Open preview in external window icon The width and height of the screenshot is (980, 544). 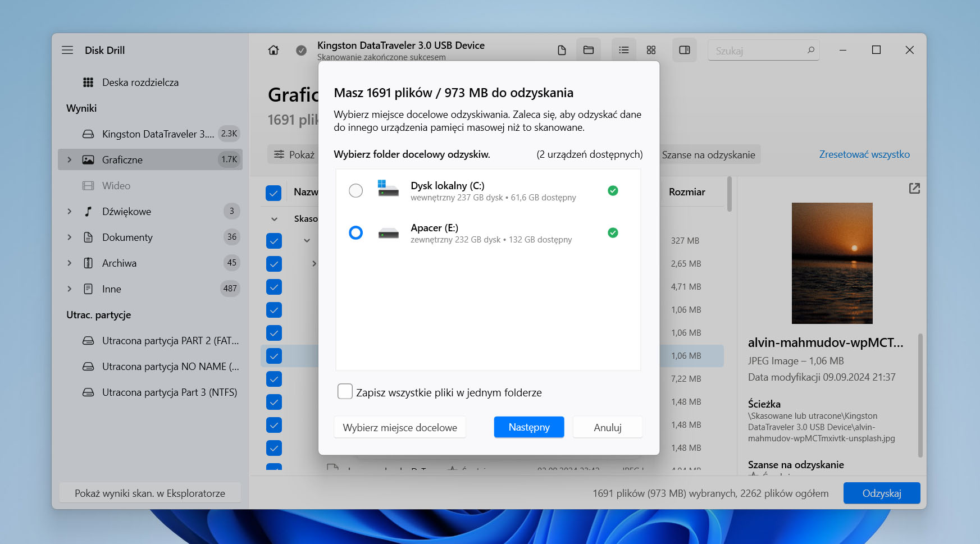914,188
